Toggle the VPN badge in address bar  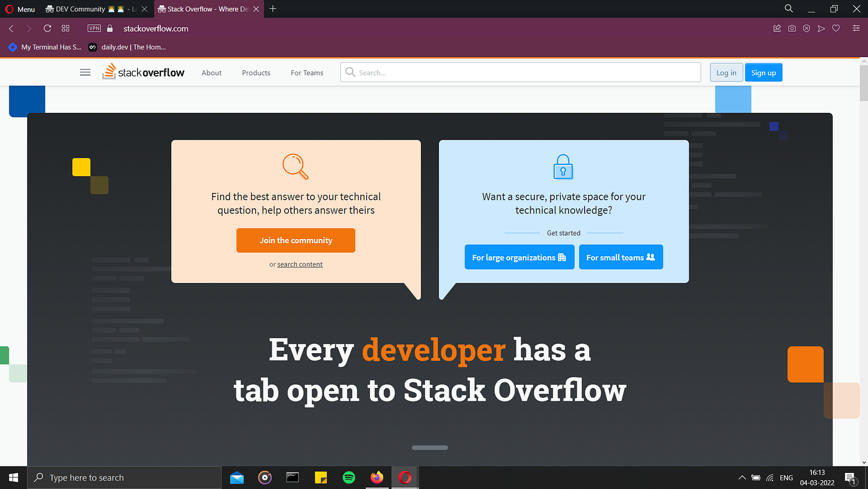[94, 29]
